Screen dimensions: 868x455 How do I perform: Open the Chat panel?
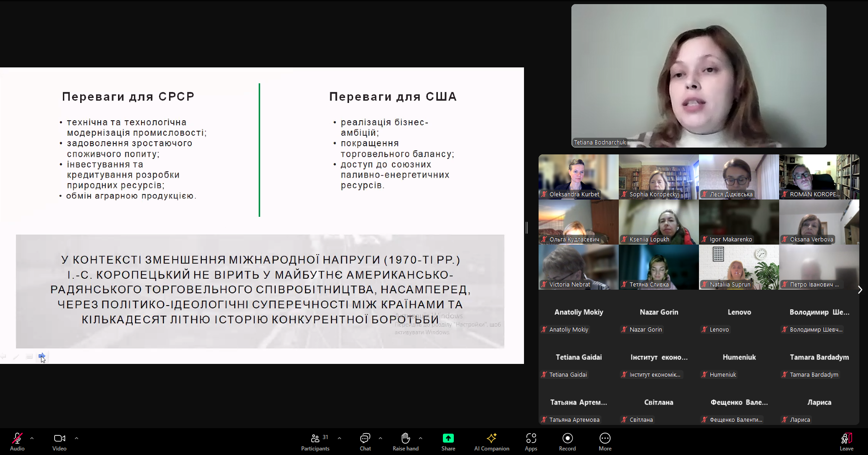[x=365, y=438]
